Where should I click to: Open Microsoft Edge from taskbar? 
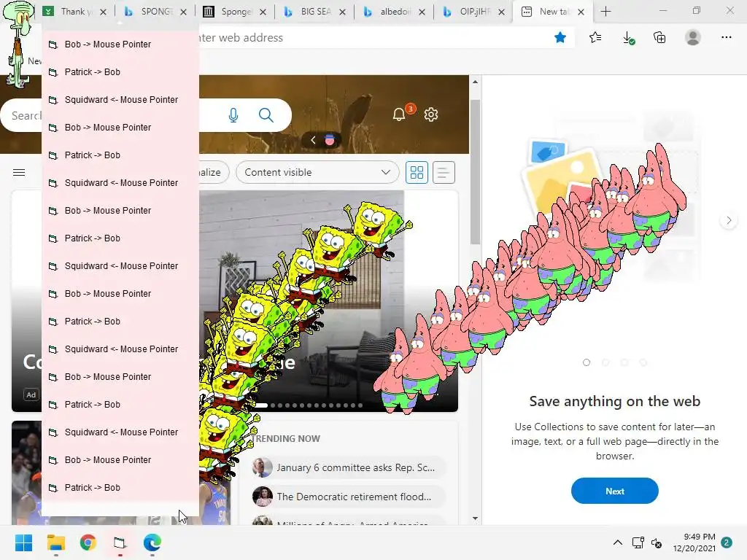click(152, 542)
